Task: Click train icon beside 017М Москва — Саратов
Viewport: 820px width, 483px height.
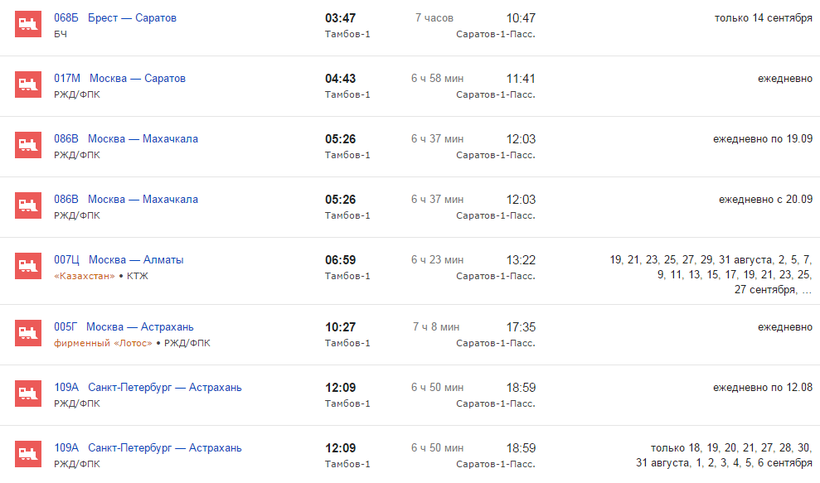Action: 27,85
